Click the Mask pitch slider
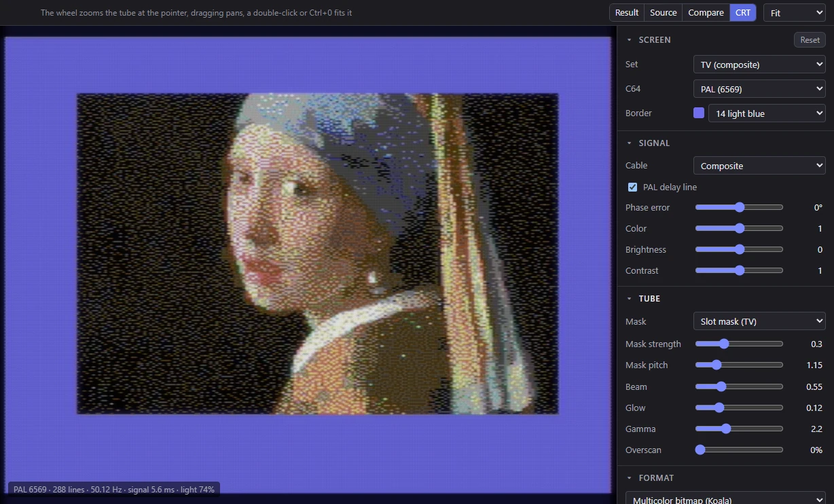This screenshot has width=834, height=504. (739, 365)
